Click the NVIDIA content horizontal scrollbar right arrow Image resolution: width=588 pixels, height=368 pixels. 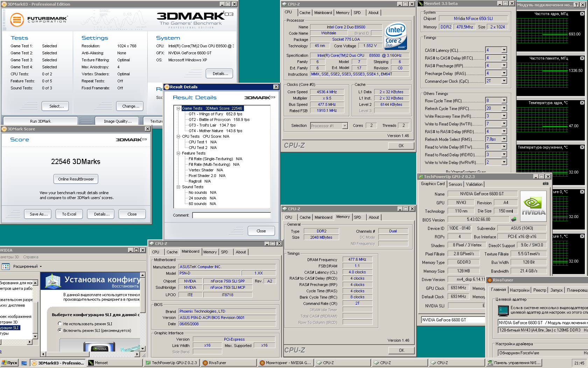(137, 354)
